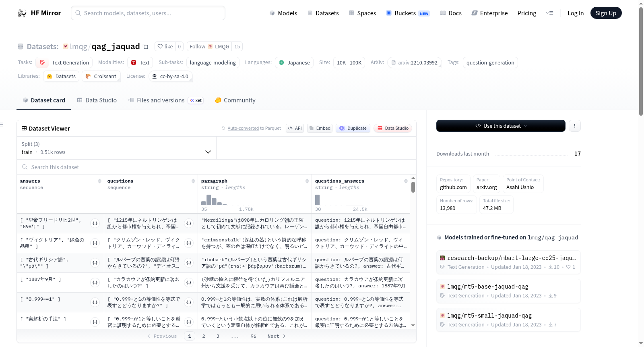Click the HF Mirror logo icon
The width and height of the screenshot is (644, 347).
22,13
